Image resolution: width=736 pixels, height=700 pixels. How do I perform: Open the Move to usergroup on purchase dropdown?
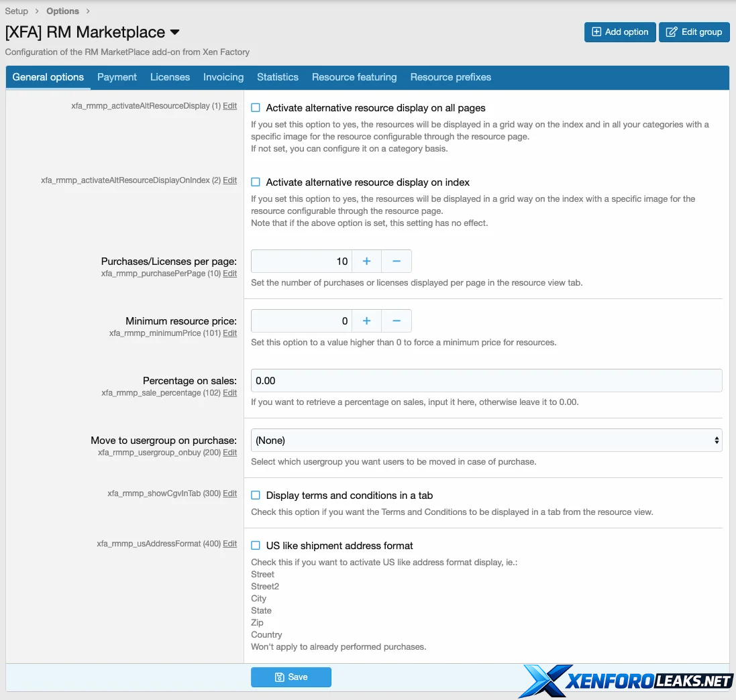(x=486, y=441)
